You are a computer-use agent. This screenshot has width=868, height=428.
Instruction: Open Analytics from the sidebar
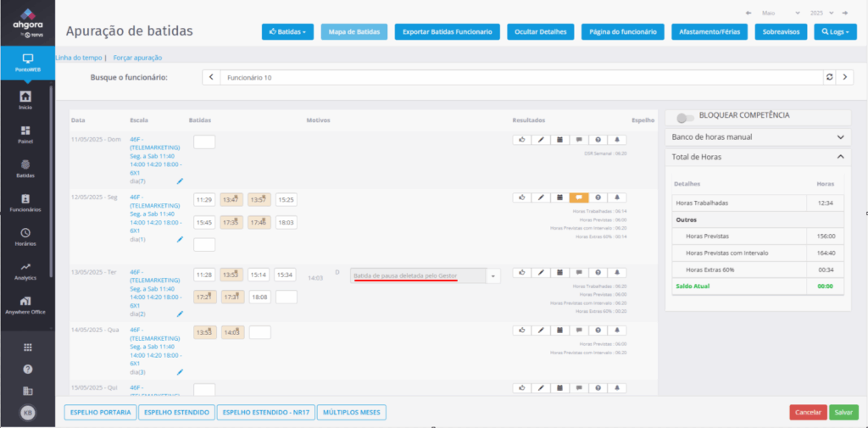25,270
